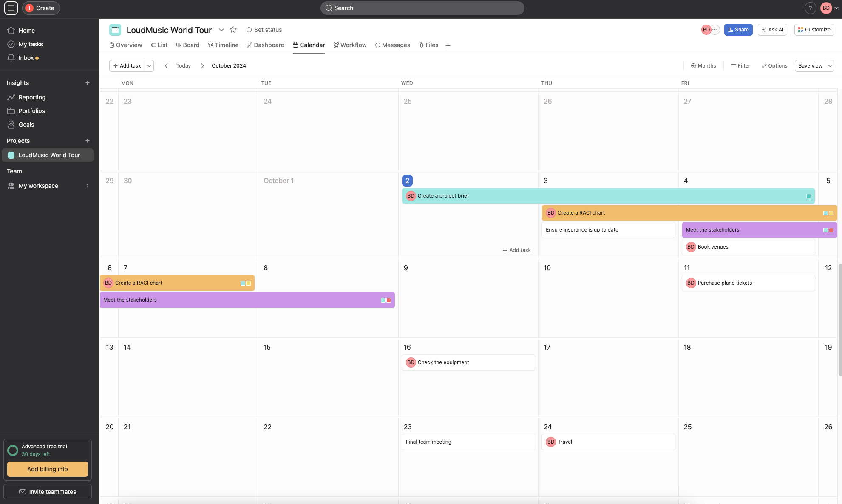Switch to the Dashboard tab
The height and width of the screenshot is (504, 842).
tap(266, 45)
